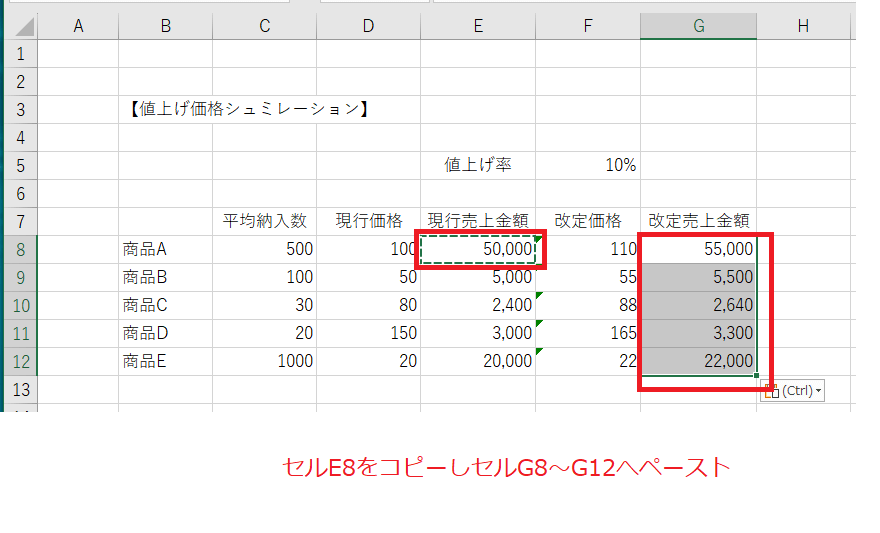The image size is (880, 533).
Task: Select cell with value 5,000
Action: 478,277
